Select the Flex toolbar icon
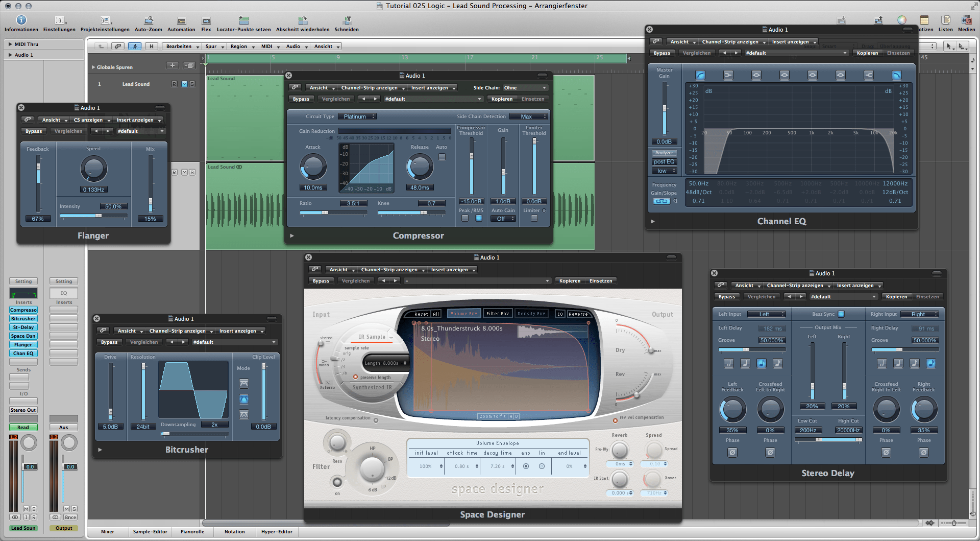980x541 pixels. coord(206,20)
